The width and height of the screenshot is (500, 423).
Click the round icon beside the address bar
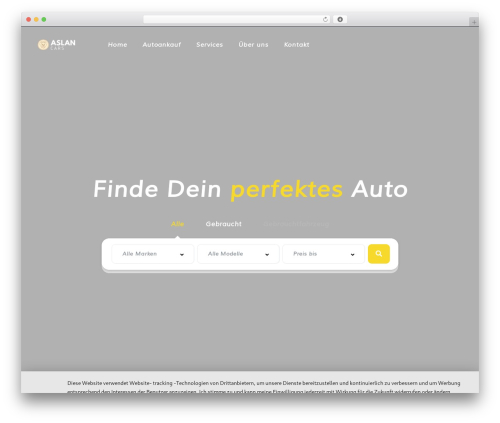pos(340,19)
